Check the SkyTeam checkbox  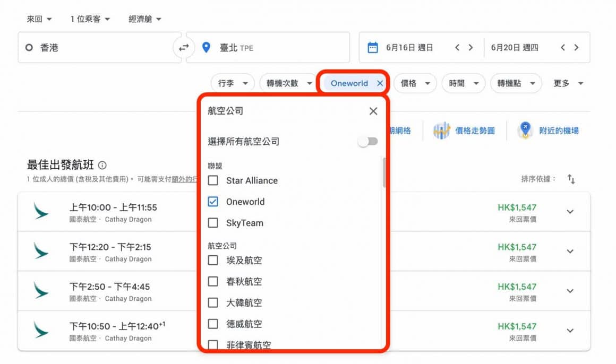click(213, 223)
